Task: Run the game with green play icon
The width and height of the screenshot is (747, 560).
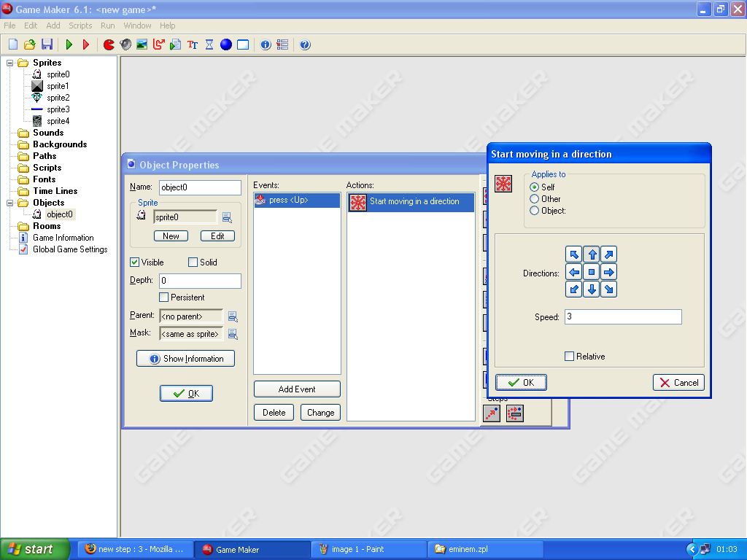Action: click(x=69, y=44)
